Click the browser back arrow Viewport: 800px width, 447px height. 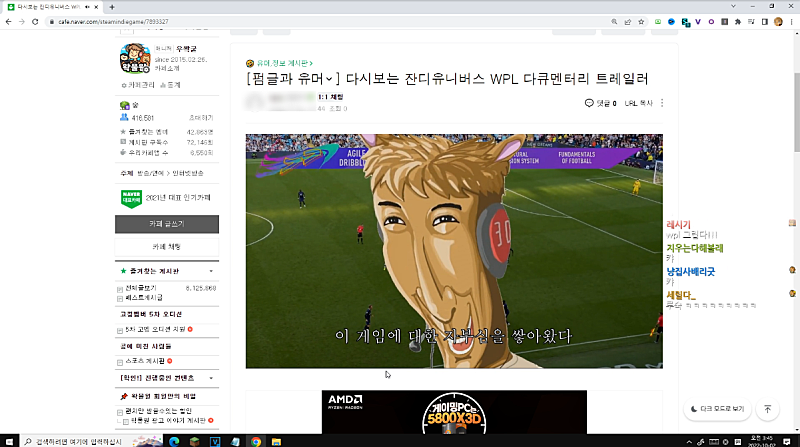tap(8, 22)
